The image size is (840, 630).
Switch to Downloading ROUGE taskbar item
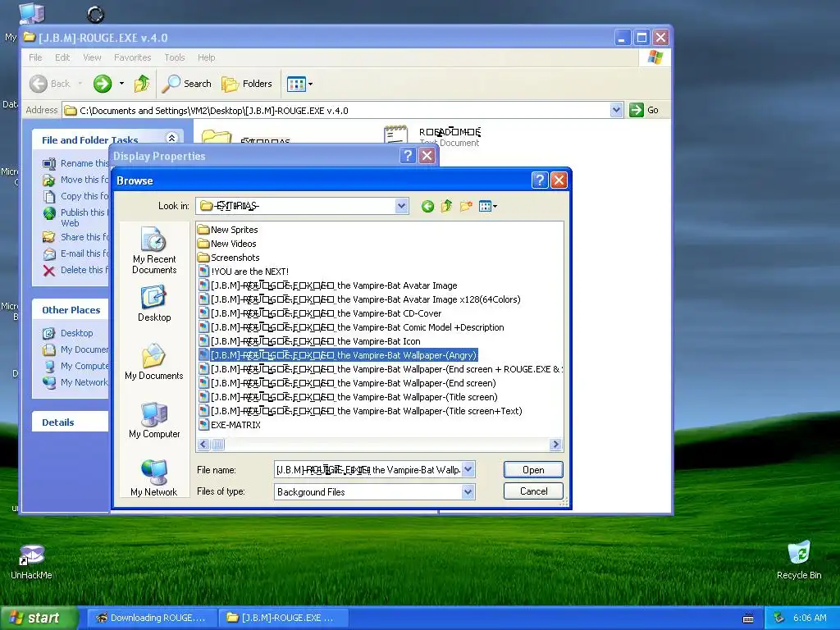[151, 618]
